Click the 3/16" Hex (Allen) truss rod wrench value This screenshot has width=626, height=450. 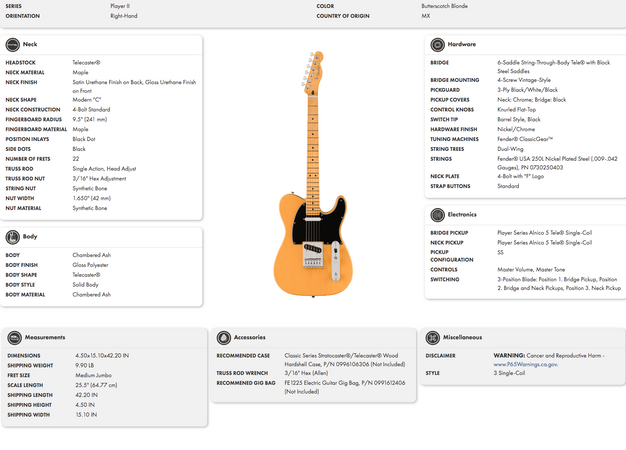tap(306, 373)
